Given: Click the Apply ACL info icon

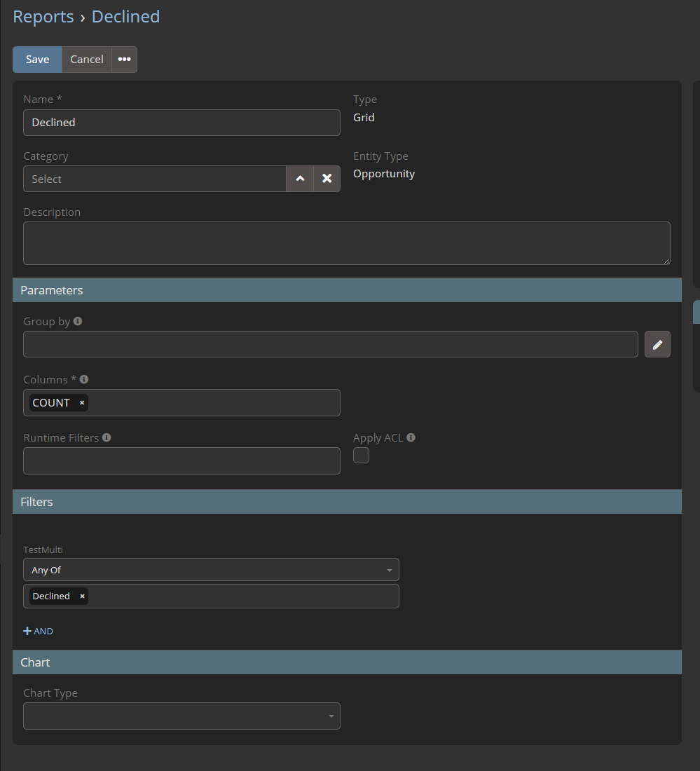Looking at the screenshot, I should [x=411, y=437].
